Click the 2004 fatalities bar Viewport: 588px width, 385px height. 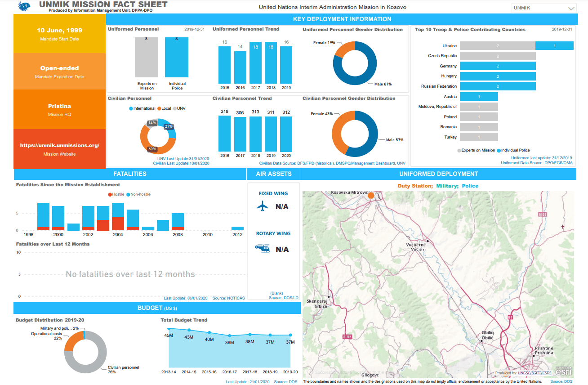118,217
